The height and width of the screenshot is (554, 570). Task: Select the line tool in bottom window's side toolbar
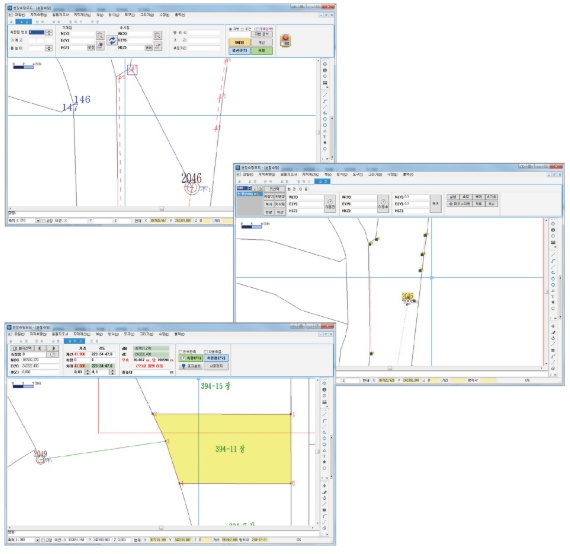(x=325, y=414)
